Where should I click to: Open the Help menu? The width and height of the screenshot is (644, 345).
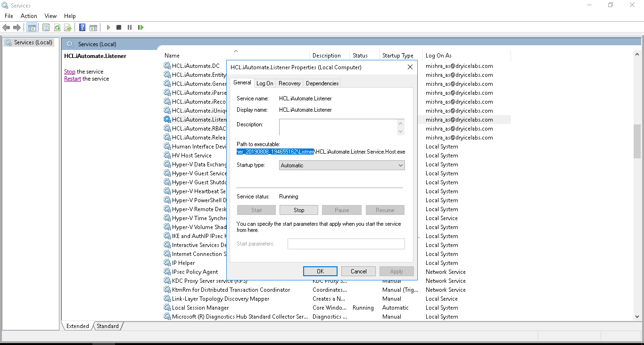(x=70, y=16)
